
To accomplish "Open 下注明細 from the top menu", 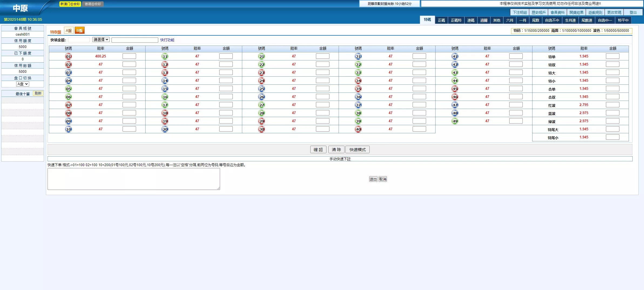I will pos(520,12).
